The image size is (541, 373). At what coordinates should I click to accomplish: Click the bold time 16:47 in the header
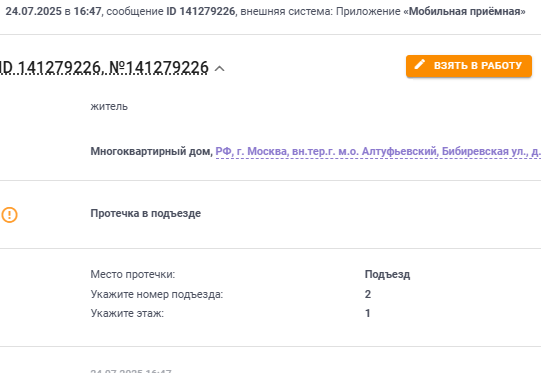coord(87,11)
